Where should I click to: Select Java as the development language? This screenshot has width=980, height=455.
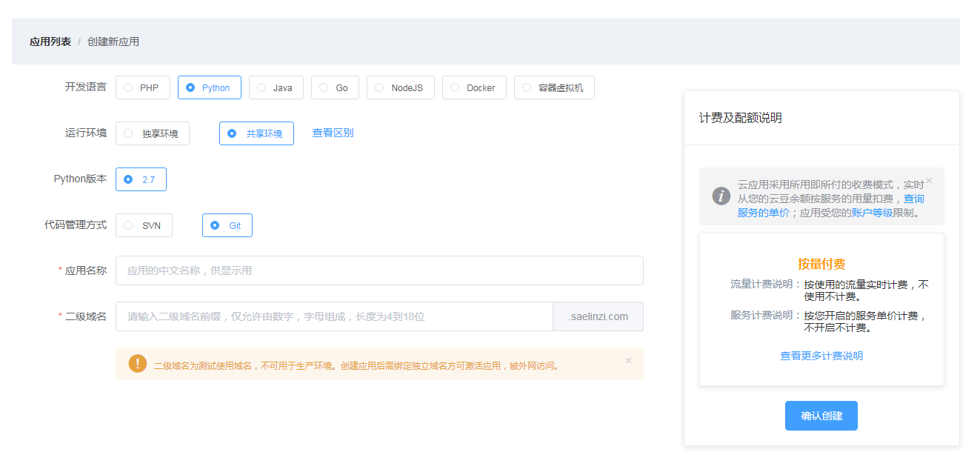tap(276, 87)
